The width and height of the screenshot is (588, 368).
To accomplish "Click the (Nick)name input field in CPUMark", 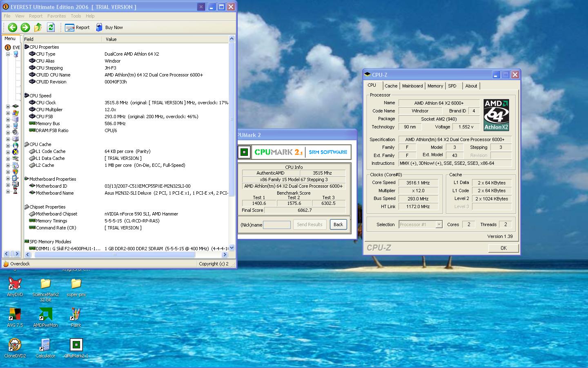I will pos(277,225).
